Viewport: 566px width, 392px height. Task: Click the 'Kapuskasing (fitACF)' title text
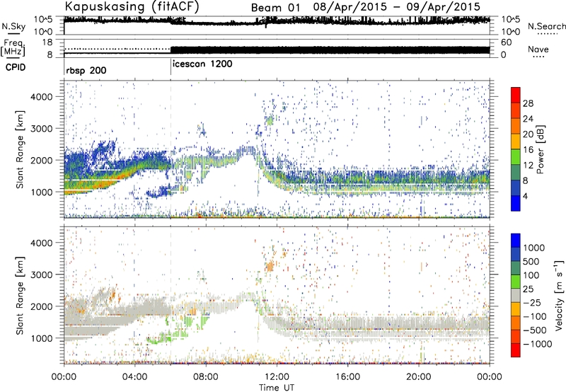tap(132, 6)
